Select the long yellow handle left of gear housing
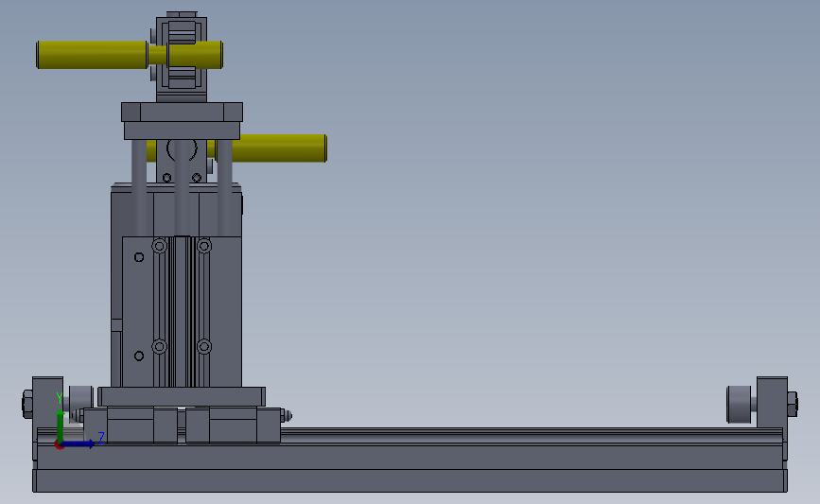The image size is (820, 504). pos(92,55)
